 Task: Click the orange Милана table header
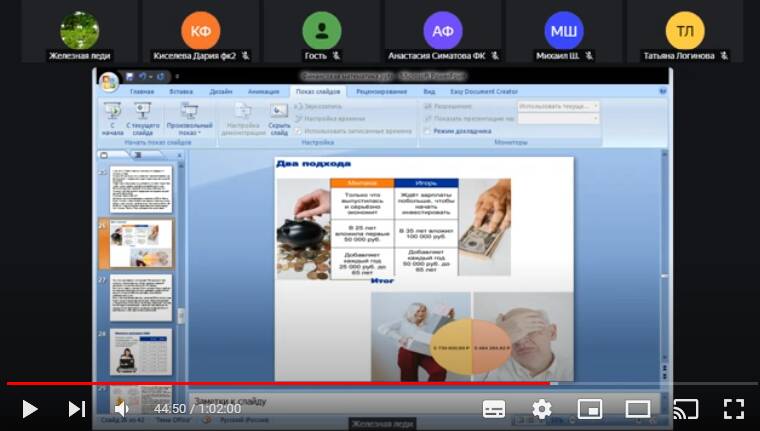[362, 183]
